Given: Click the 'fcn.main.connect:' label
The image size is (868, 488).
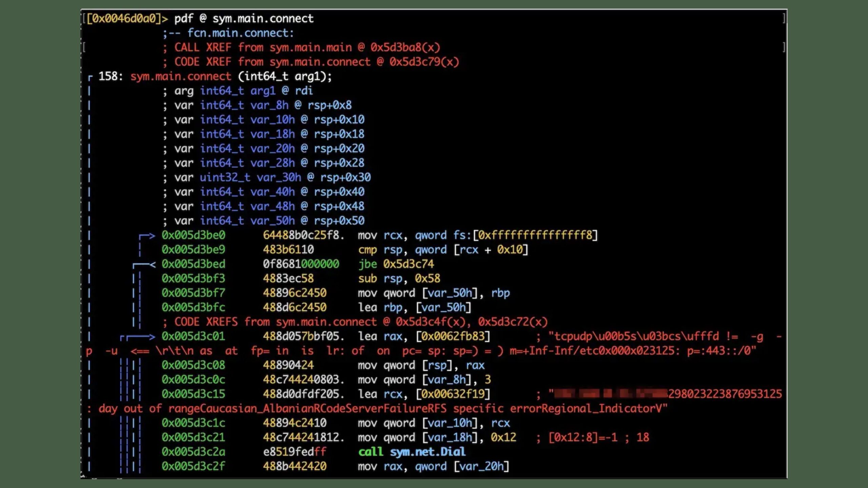Looking at the screenshot, I should (x=241, y=33).
